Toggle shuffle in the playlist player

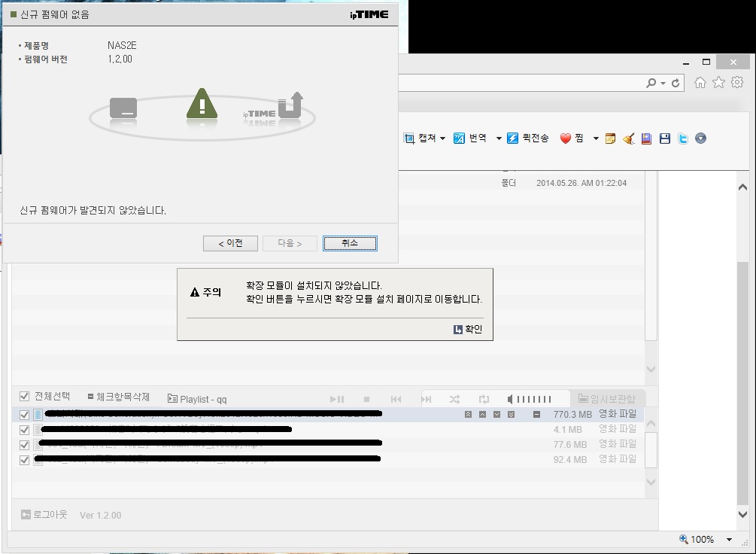(454, 399)
